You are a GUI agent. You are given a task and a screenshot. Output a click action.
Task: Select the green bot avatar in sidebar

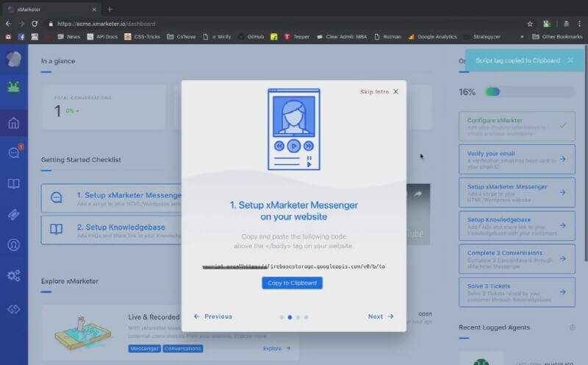click(13, 87)
